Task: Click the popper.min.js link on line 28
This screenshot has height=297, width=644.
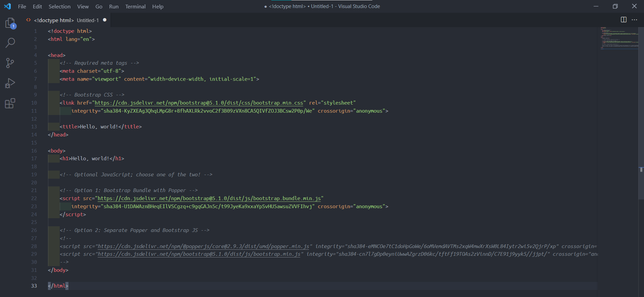Action: tap(204, 246)
